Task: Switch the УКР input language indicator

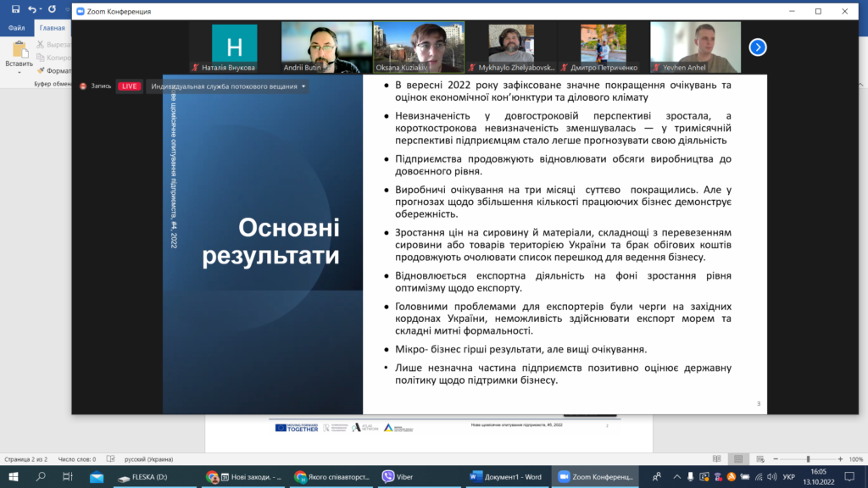Action: 788,476
